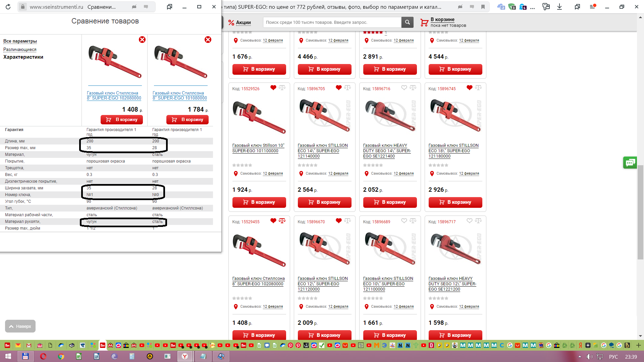Click the lock icon in popup address bar

click(x=22, y=7)
